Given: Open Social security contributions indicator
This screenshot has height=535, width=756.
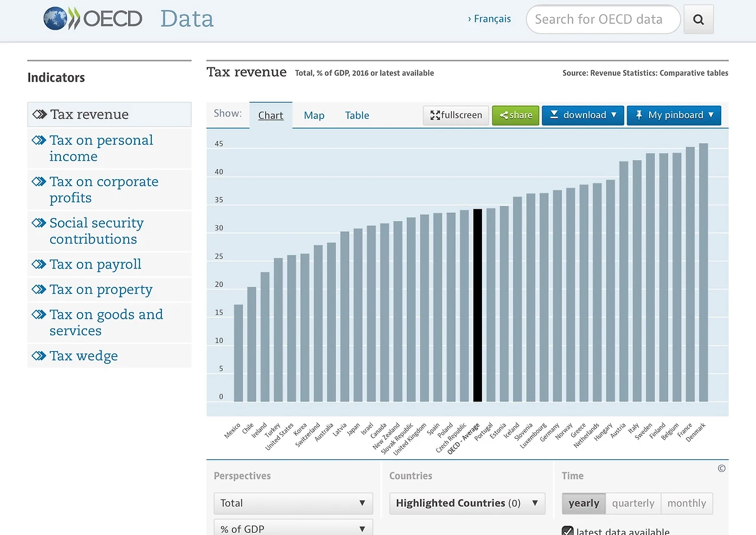Looking at the screenshot, I should pyautogui.click(x=109, y=231).
